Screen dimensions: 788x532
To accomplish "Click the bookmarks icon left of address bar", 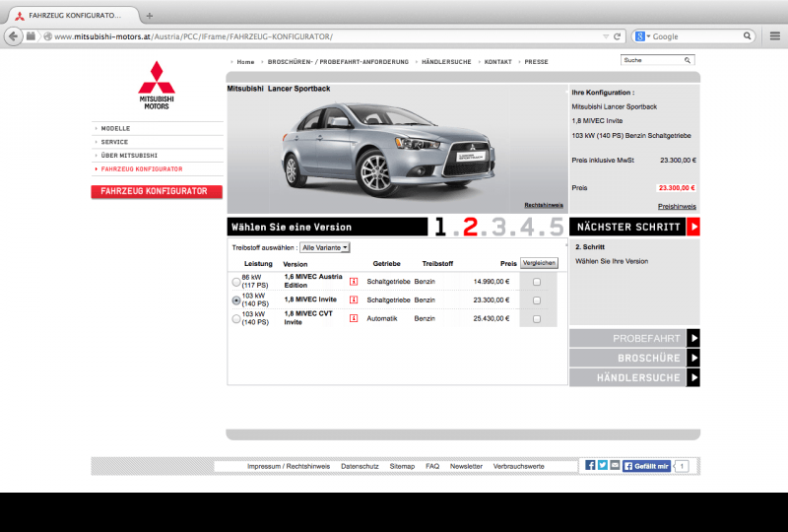I will (32, 36).
